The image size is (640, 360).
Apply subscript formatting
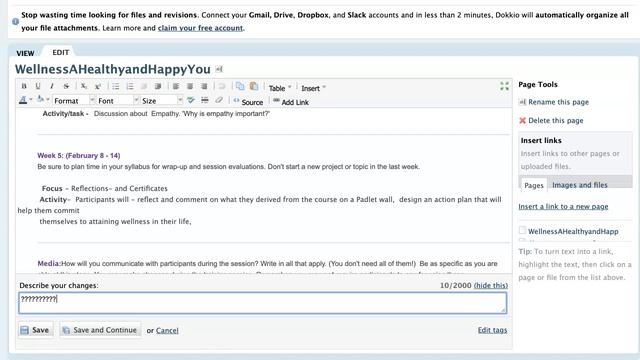84,86
